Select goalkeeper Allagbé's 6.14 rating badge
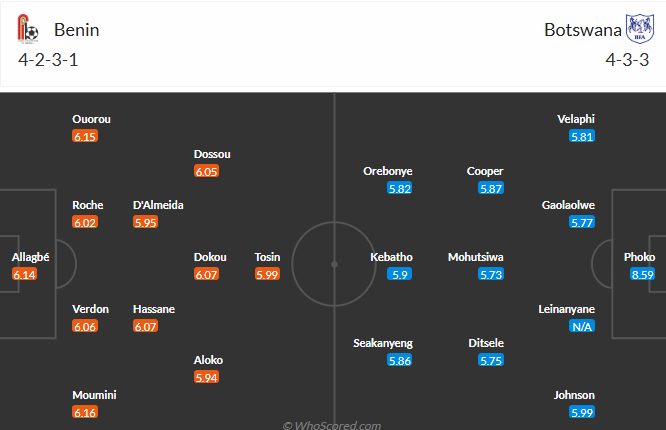 24,274
